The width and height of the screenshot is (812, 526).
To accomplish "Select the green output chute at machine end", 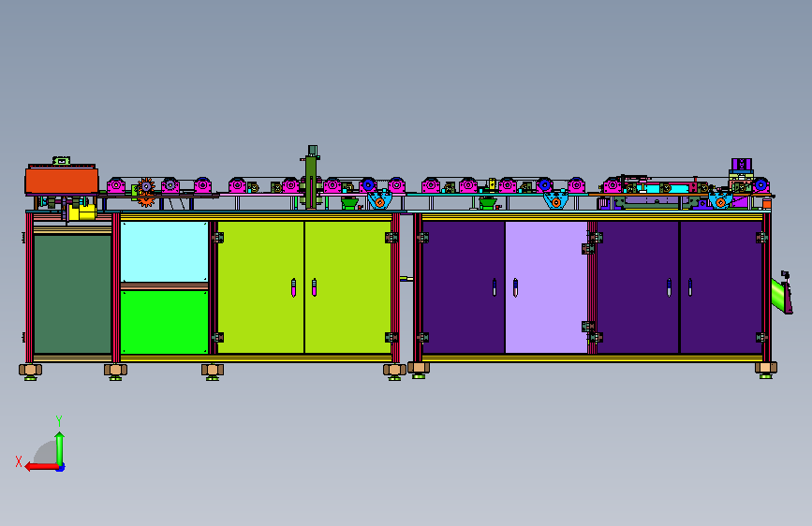I will (778, 294).
